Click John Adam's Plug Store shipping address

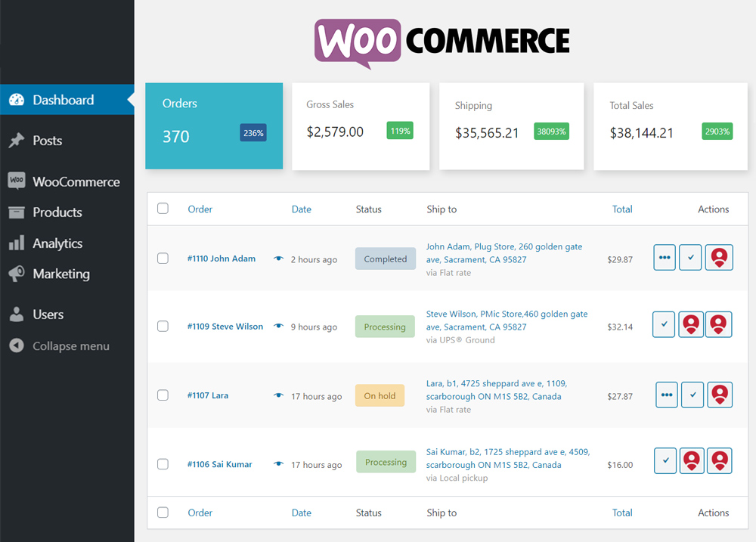click(x=503, y=253)
